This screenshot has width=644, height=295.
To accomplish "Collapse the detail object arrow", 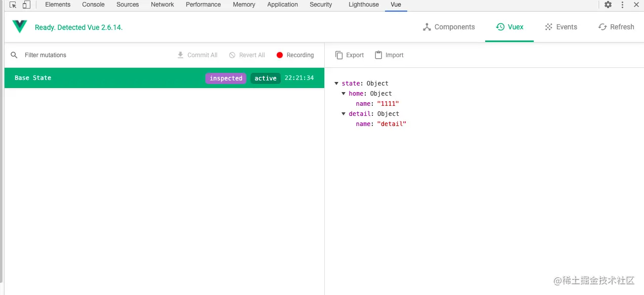I will click(344, 114).
